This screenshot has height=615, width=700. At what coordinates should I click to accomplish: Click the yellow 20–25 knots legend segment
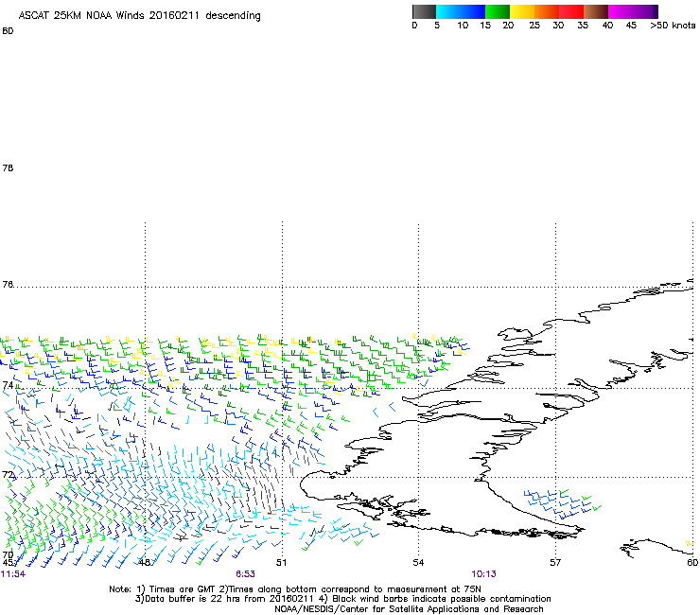522,11
